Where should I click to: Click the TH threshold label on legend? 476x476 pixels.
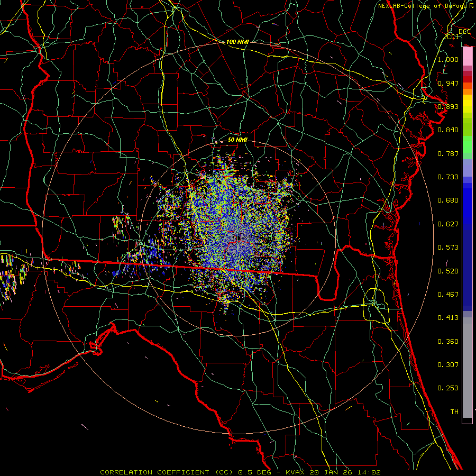[454, 411]
